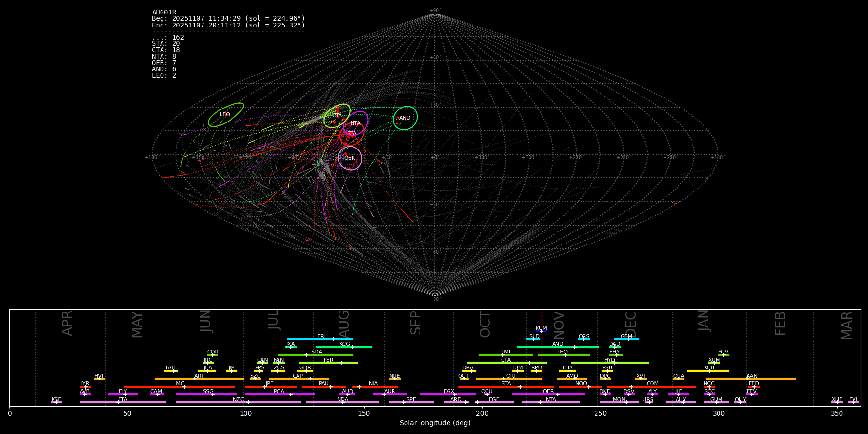Select the +90° label at the map's top

point(434,11)
